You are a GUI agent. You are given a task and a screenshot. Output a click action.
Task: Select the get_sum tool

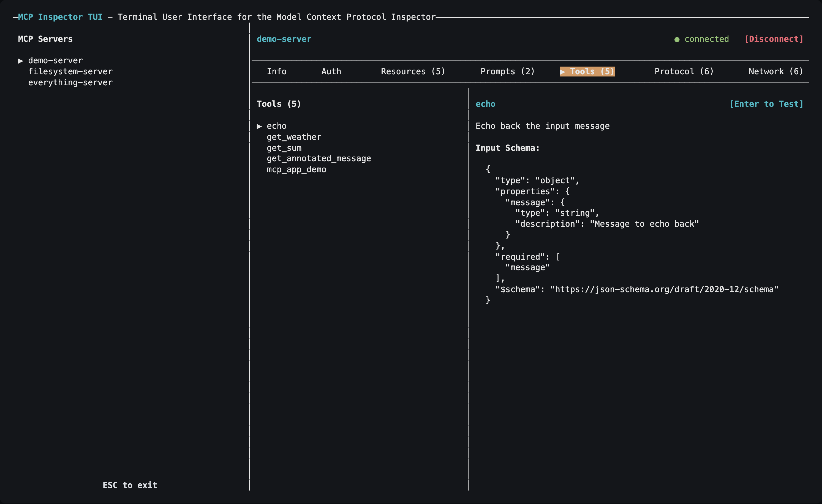(284, 148)
